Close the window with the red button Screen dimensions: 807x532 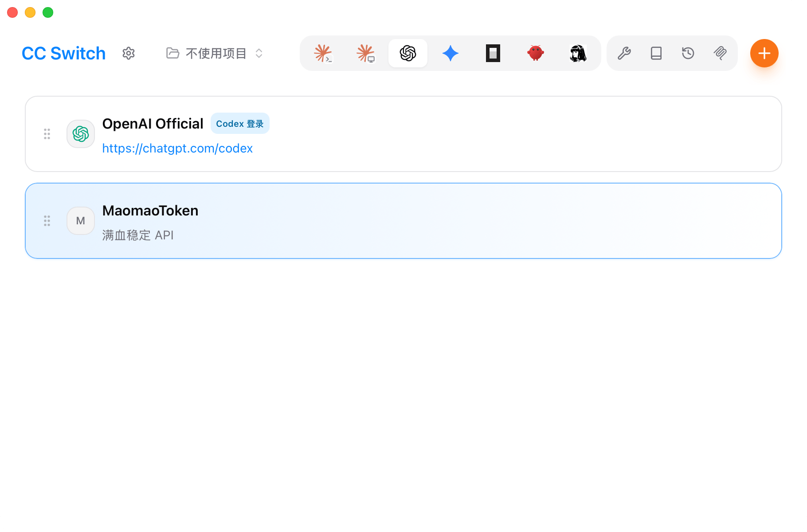coord(12,12)
